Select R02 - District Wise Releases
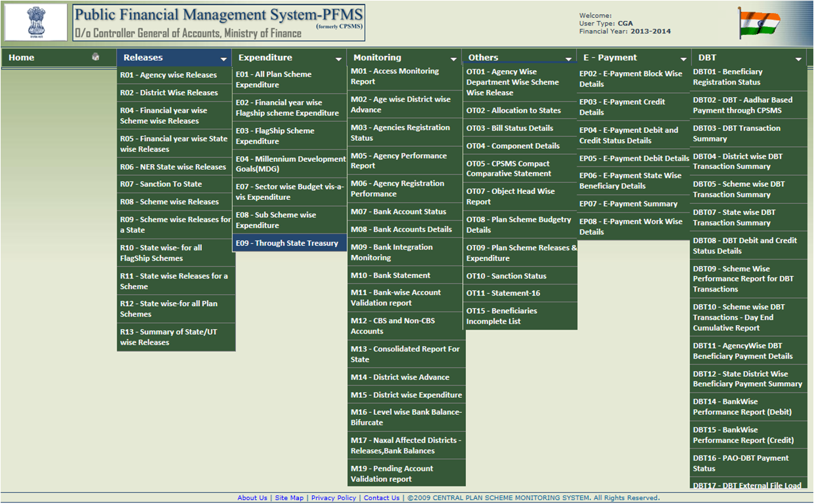The image size is (814, 504). point(176,93)
